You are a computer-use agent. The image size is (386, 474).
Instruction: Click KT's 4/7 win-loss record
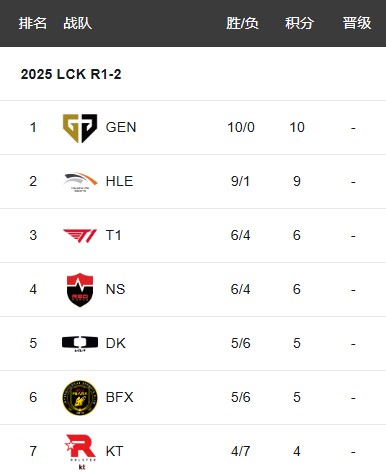point(240,451)
